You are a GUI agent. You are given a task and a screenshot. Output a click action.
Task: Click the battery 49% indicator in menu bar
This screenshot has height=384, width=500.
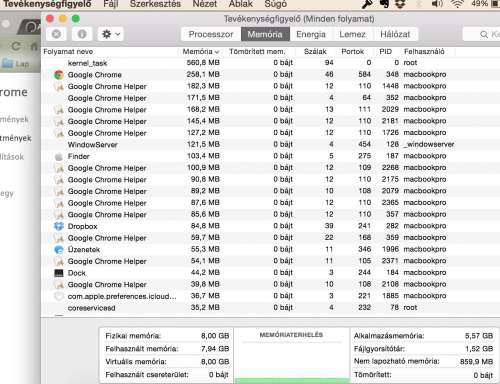(x=485, y=4)
